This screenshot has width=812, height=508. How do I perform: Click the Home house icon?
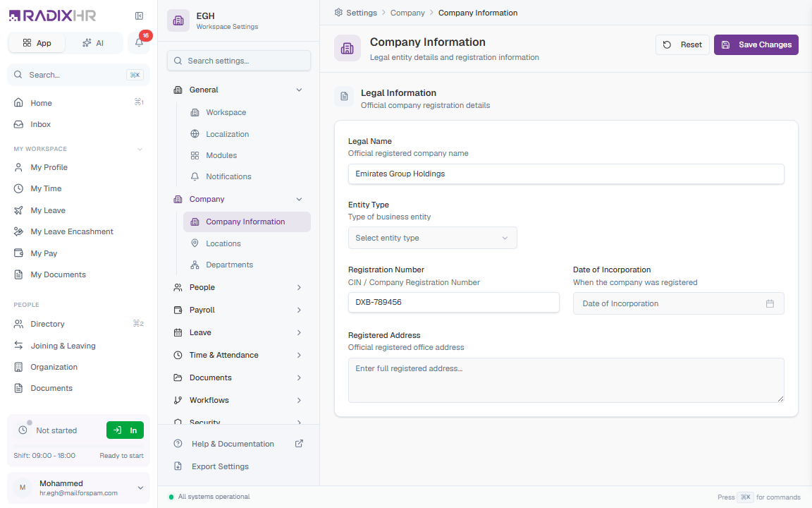point(18,102)
